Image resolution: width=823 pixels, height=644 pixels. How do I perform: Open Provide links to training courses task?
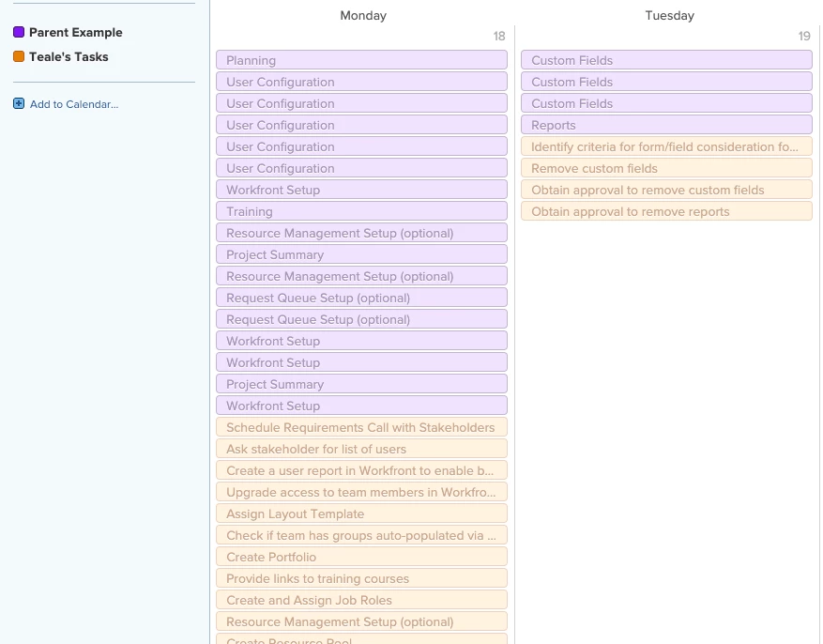click(x=361, y=578)
